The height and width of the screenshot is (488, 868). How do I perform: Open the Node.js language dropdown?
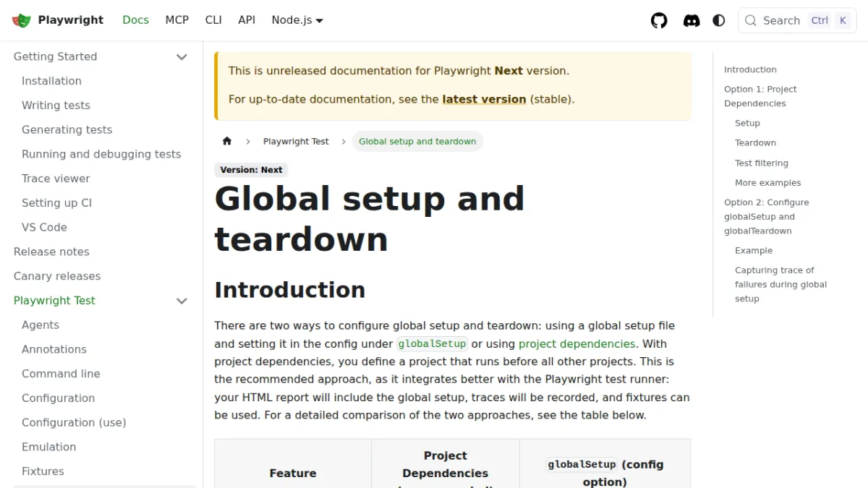click(297, 20)
